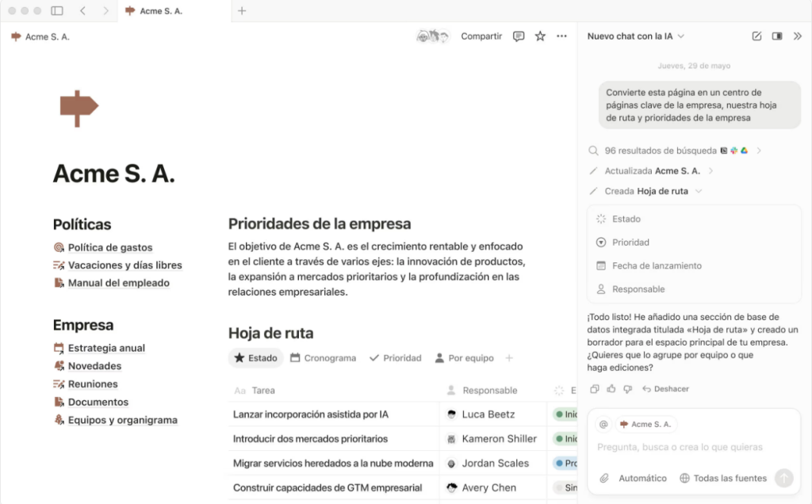The image size is (812, 504).
Task: Copy the AI response using copy icon
Action: [595, 389]
